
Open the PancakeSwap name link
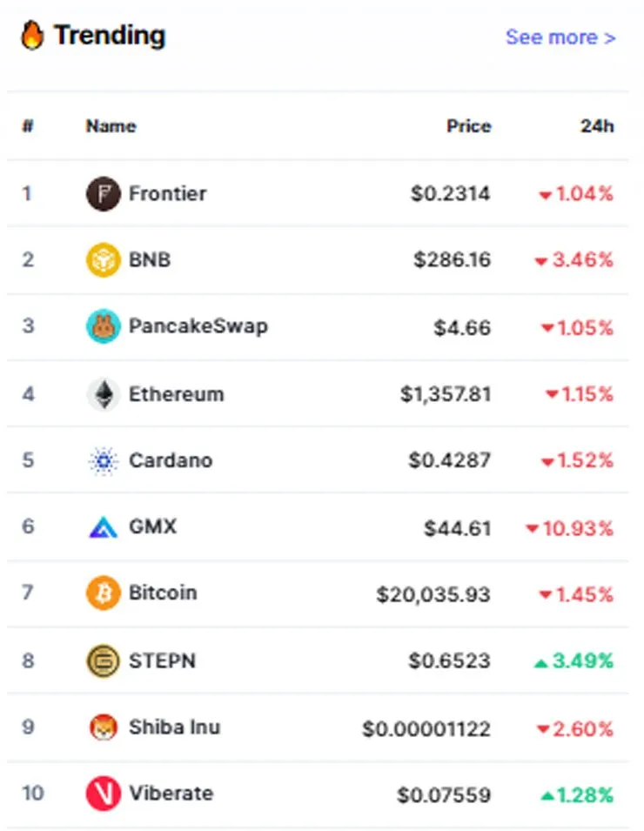[198, 326]
